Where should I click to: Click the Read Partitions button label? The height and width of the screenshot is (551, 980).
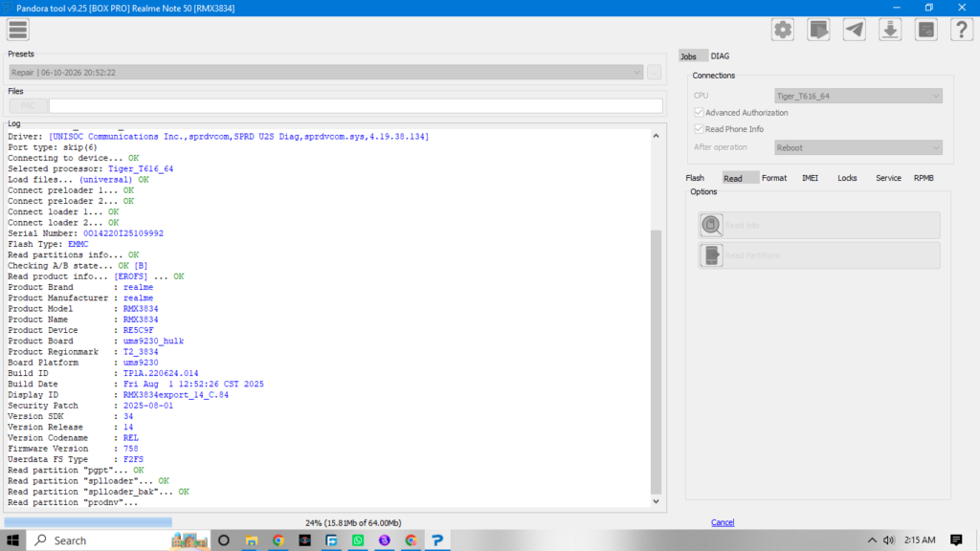pos(752,255)
